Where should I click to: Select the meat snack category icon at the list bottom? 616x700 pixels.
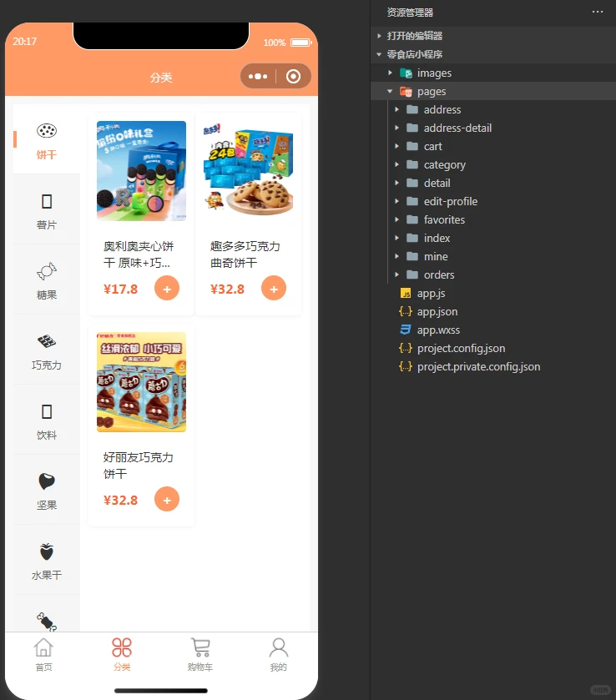[47, 622]
